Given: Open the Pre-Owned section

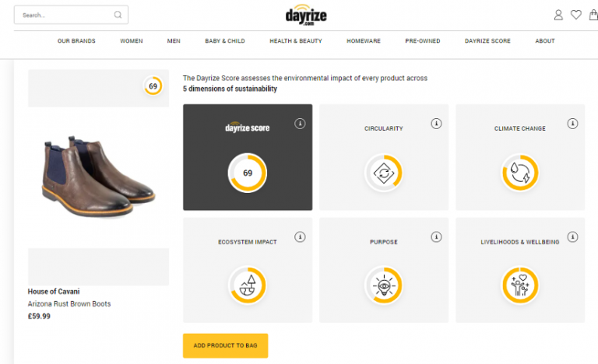Looking at the screenshot, I should point(422,41).
